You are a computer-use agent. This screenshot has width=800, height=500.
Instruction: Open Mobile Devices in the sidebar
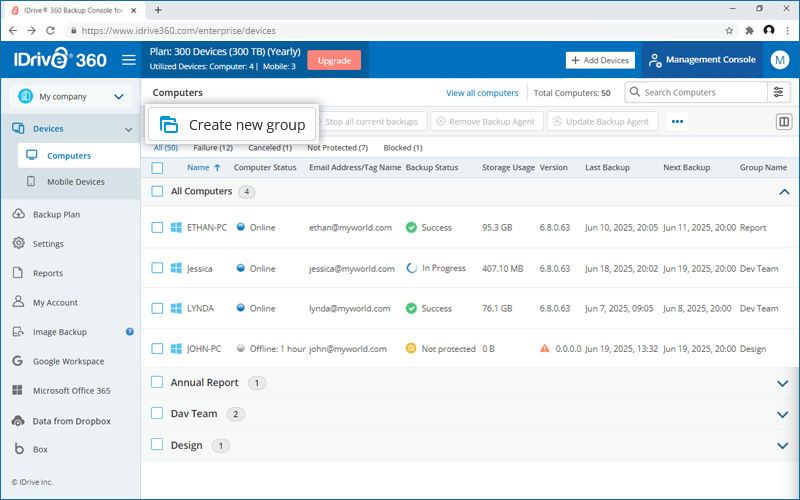pyautogui.click(x=76, y=182)
